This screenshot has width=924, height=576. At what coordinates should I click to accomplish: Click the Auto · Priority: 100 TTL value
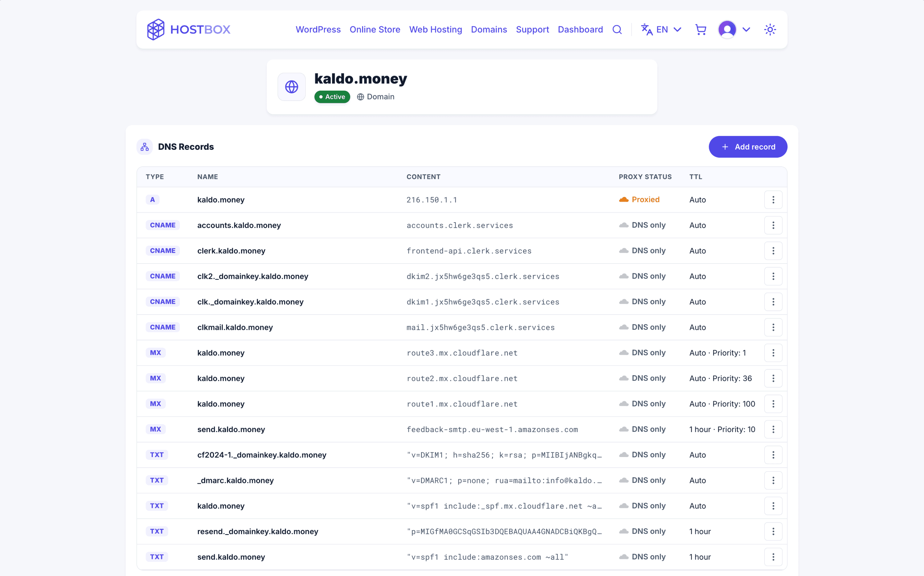pos(722,404)
